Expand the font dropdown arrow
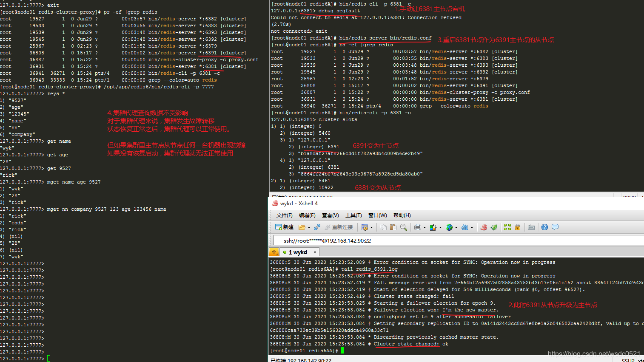 472,228
